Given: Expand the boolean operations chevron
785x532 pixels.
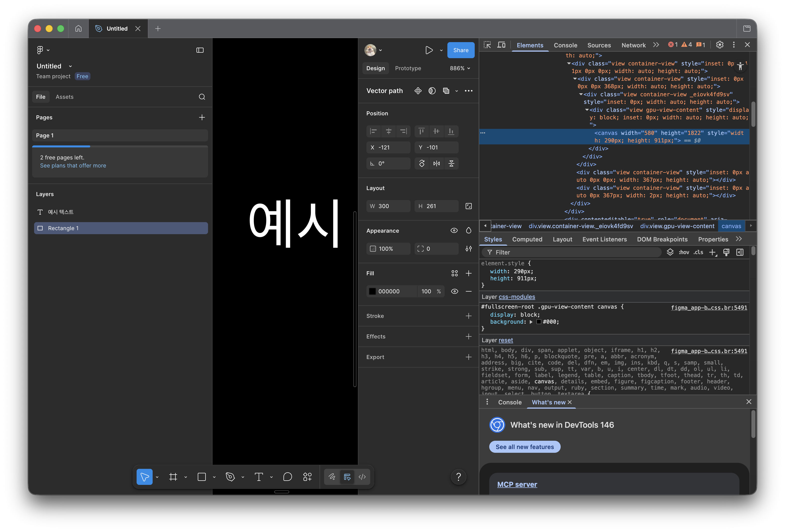Looking at the screenshot, I should point(457,91).
